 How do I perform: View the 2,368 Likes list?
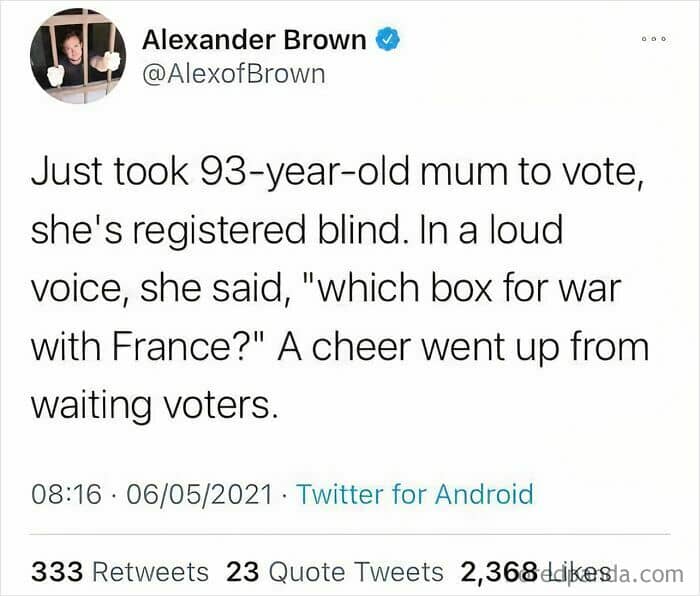536,572
